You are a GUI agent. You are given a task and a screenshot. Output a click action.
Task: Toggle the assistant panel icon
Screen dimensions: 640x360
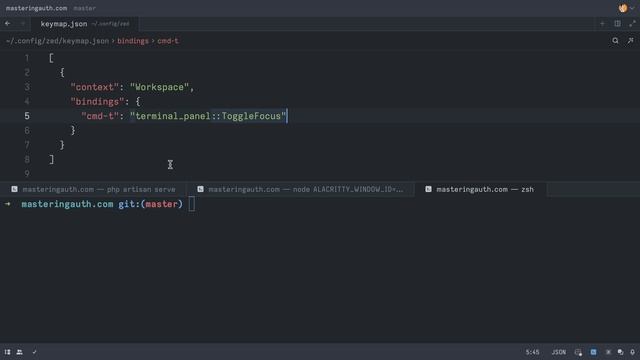608,352
